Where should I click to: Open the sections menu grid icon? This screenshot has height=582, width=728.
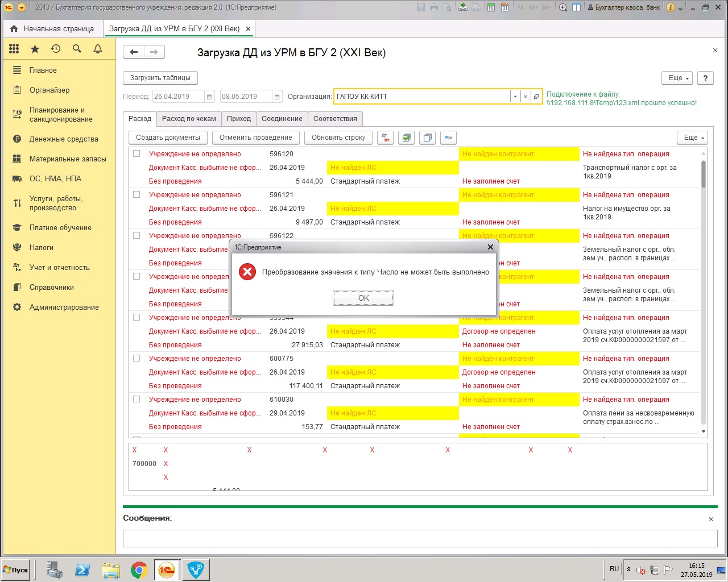14,49
